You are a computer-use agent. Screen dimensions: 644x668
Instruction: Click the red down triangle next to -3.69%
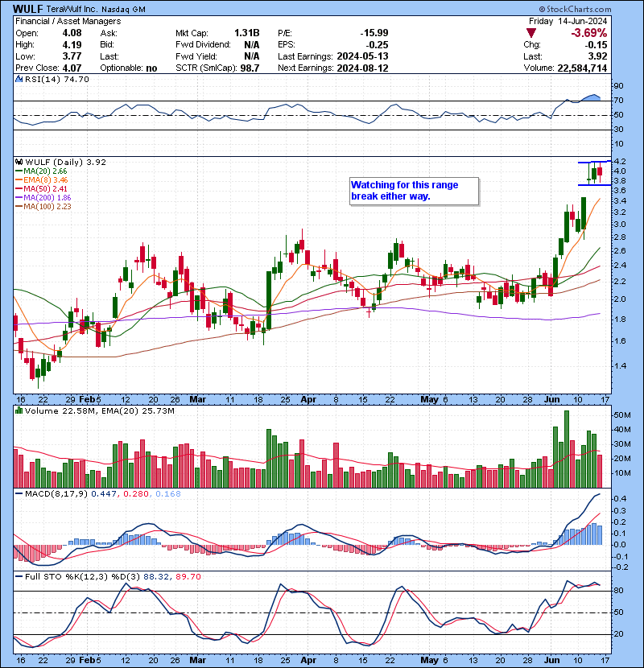pyautogui.click(x=530, y=33)
